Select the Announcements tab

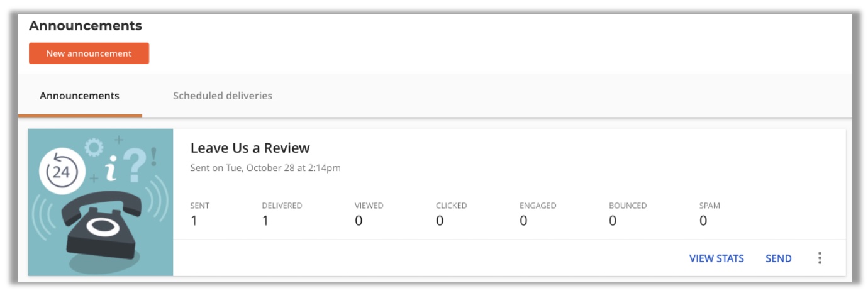point(79,96)
